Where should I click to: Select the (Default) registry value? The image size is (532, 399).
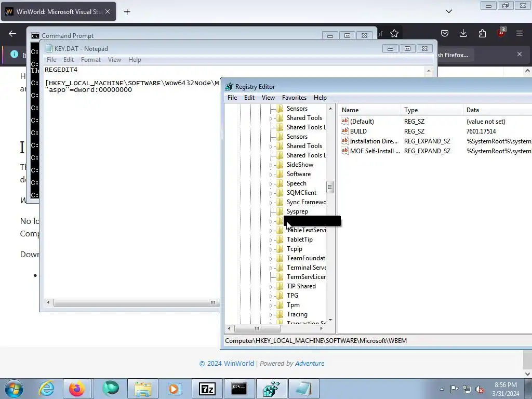point(362,121)
